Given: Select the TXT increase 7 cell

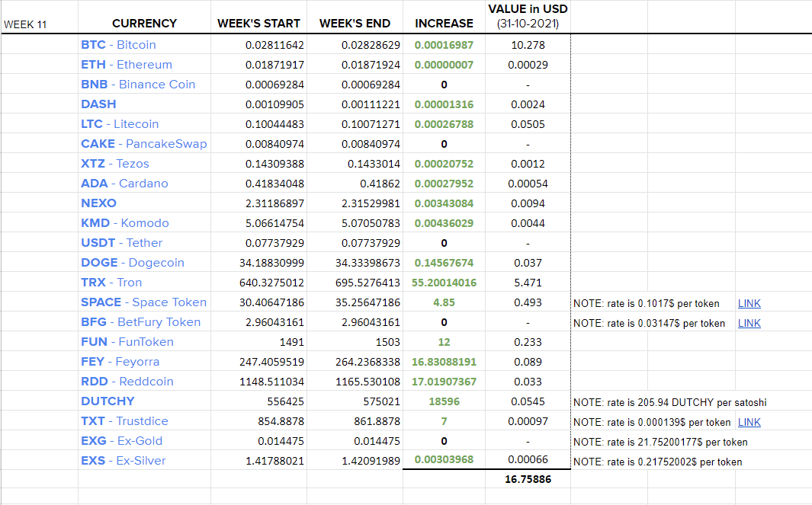Looking at the screenshot, I should pos(444,421).
